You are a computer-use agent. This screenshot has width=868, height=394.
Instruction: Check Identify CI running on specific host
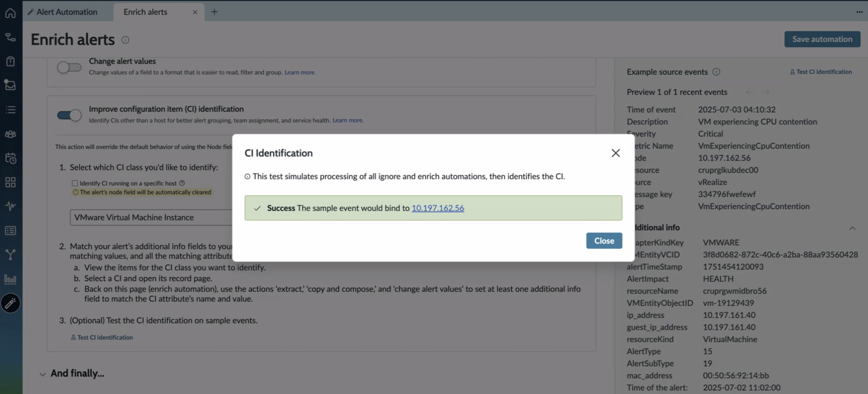coord(75,183)
